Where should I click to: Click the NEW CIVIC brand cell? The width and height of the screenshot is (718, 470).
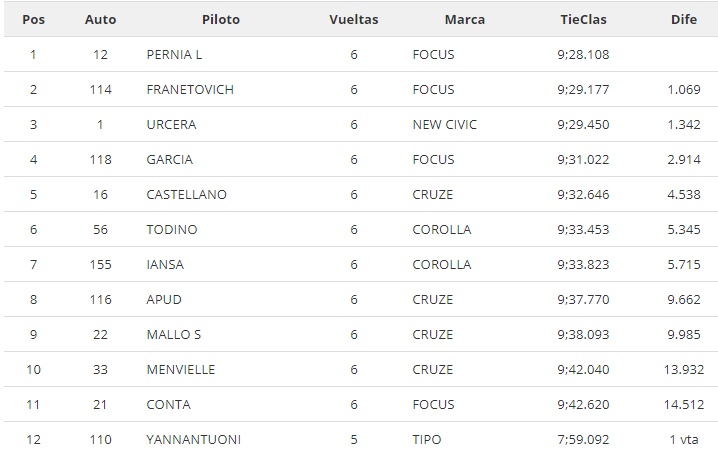coord(445,125)
